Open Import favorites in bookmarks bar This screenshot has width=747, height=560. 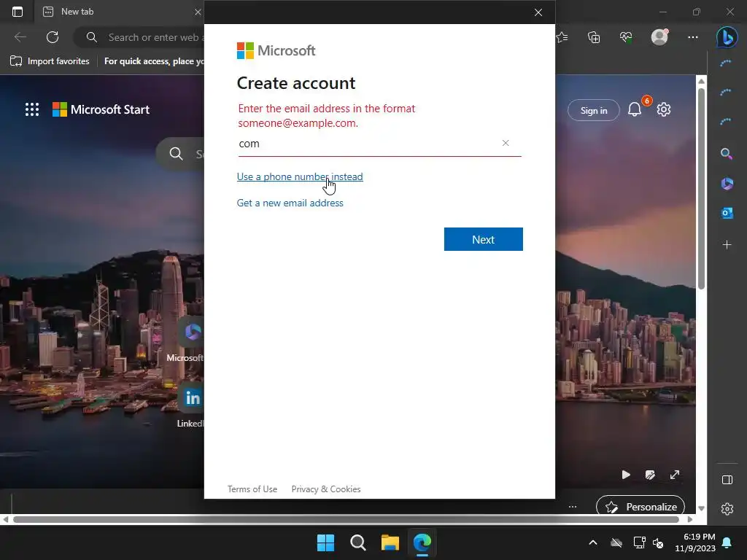(x=50, y=61)
